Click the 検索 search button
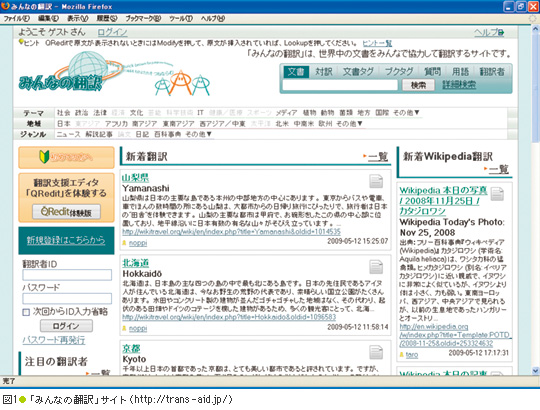540x410 pixels. click(x=418, y=85)
